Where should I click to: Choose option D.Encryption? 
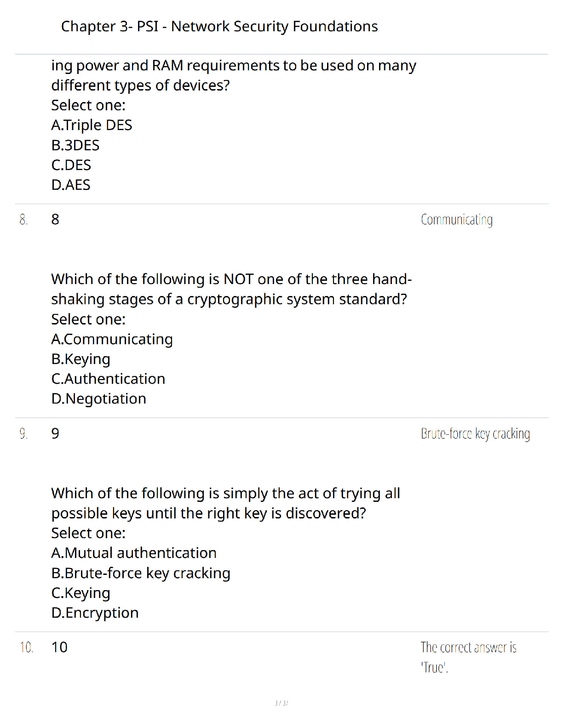click(95, 613)
